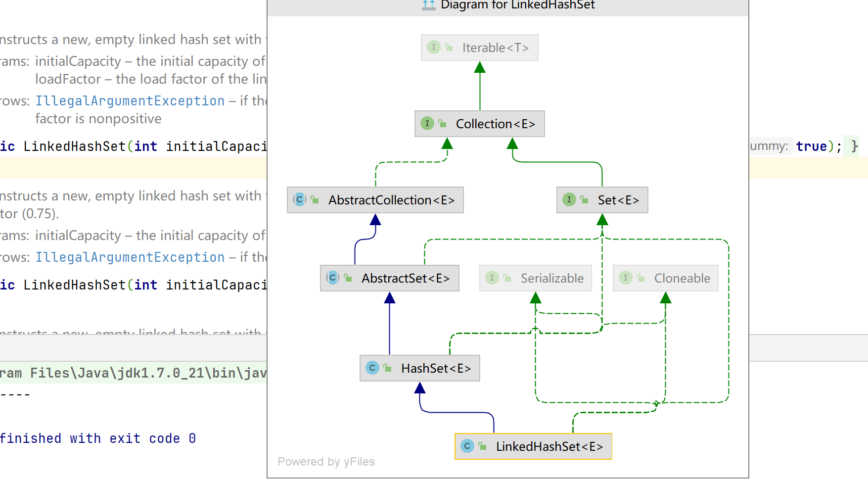The width and height of the screenshot is (868, 482).
Task: Click the first LinkedHashSet constructor name in editor
Action: [75, 146]
